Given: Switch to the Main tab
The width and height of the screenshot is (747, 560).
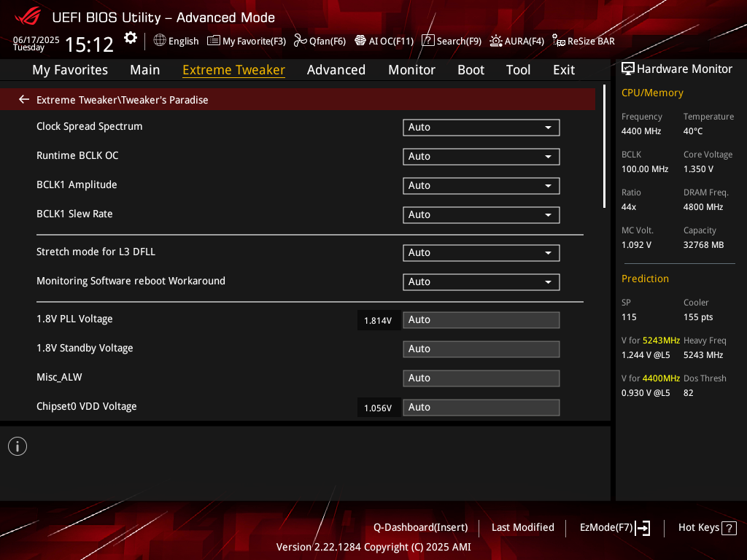Looking at the screenshot, I should coord(145,70).
